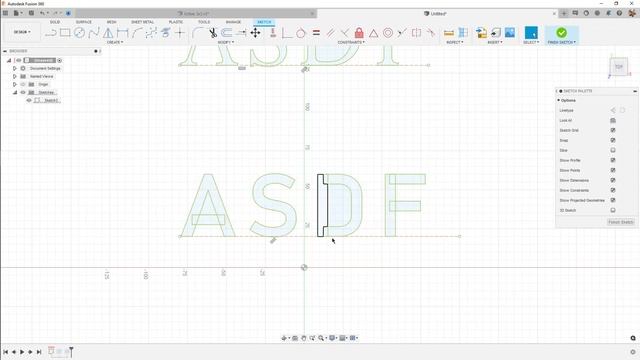Minimize the Sketch Palette panel

[635, 91]
